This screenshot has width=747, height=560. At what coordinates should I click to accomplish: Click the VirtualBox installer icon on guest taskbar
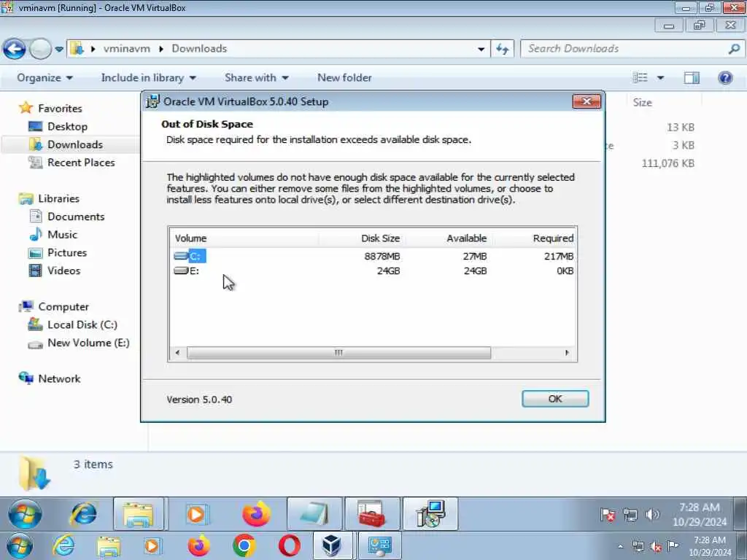tap(430, 514)
